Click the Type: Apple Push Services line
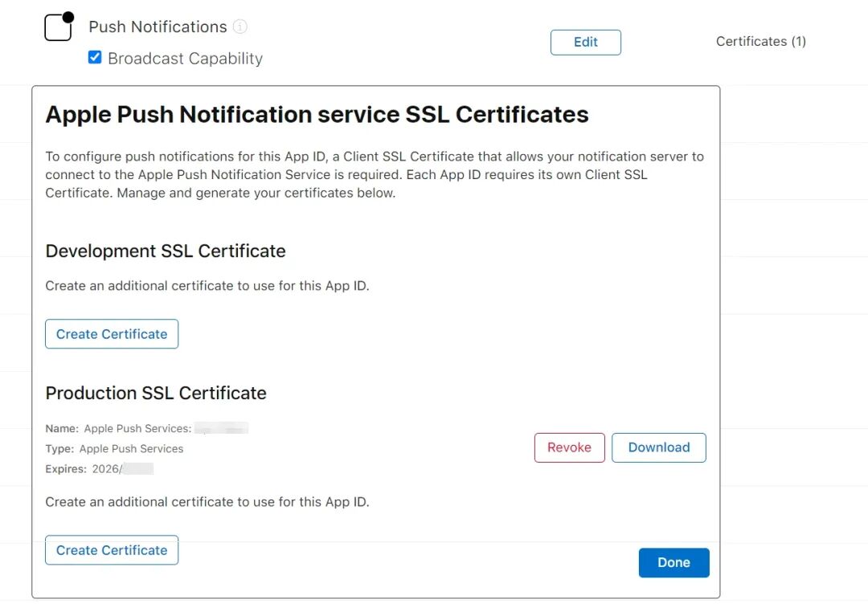868x608 pixels. pyautogui.click(x=115, y=449)
